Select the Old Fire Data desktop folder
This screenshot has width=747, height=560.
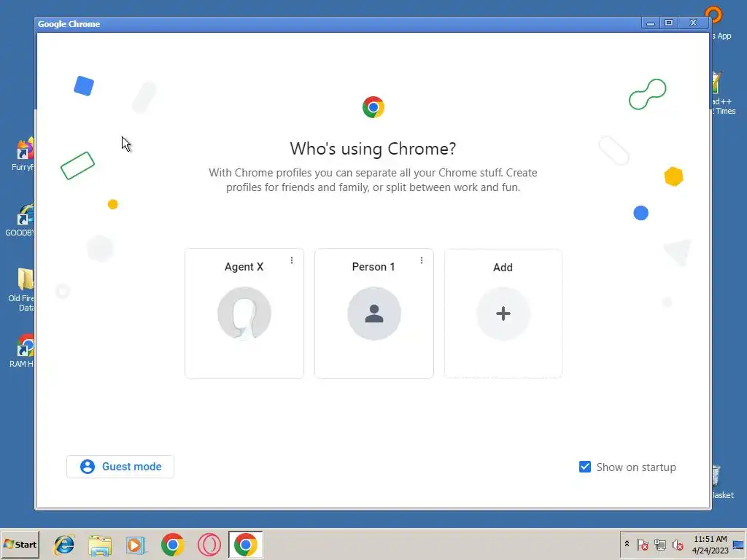pos(21,289)
